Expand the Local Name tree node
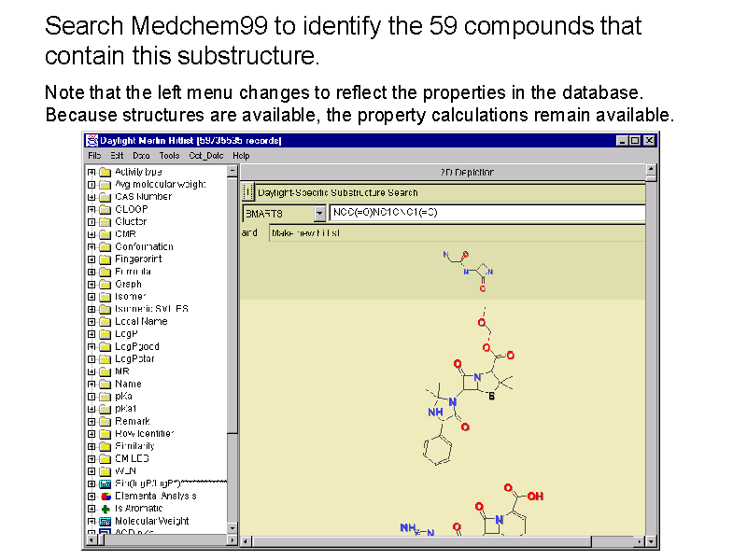747x560 pixels. [92, 321]
